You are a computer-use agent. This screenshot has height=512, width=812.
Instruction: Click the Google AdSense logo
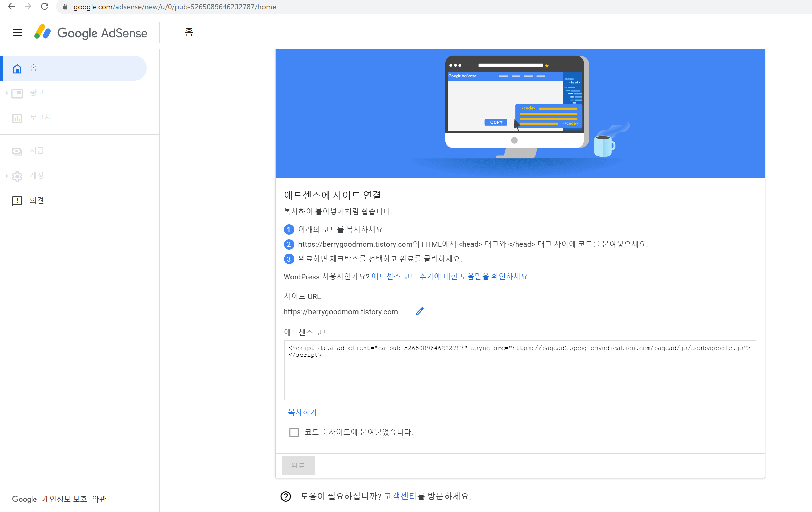[91, 33]
